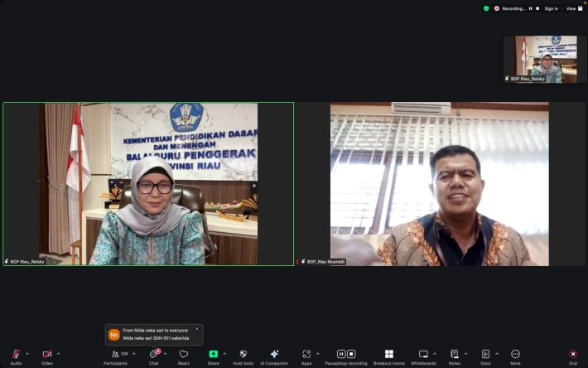Open the Whiteboards icon
The image size is (588, 368).
pos(423,354)
